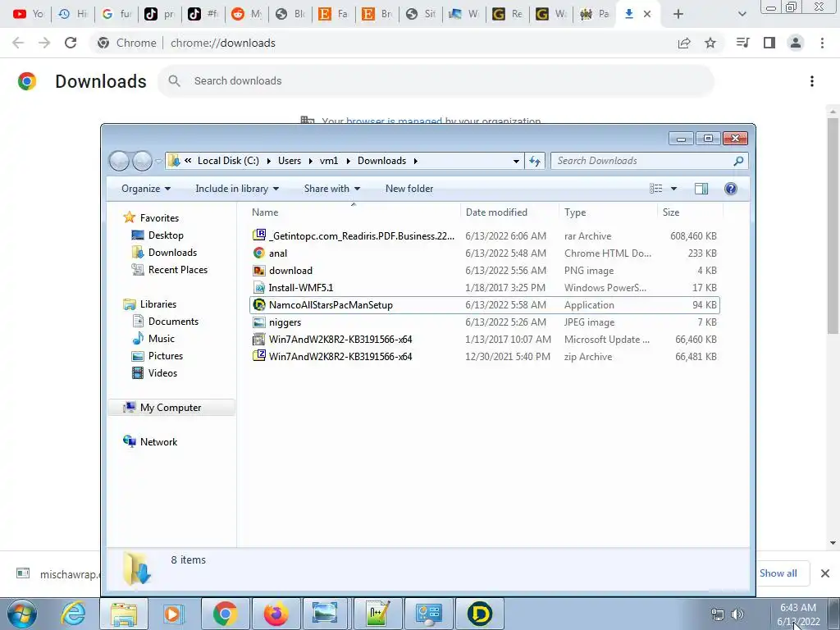This screenshot has height=630, width=840.
Task: Open the change view options arrow
Action: (674, 189)
